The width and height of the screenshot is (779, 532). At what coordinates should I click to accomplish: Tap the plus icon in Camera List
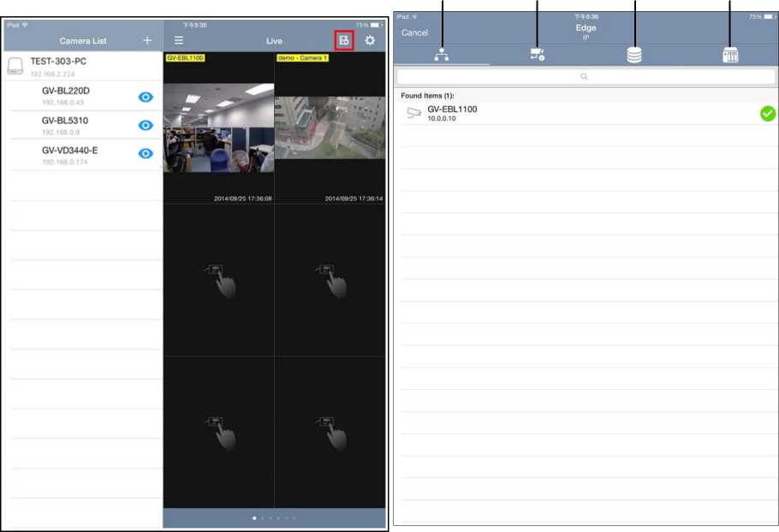147,40
